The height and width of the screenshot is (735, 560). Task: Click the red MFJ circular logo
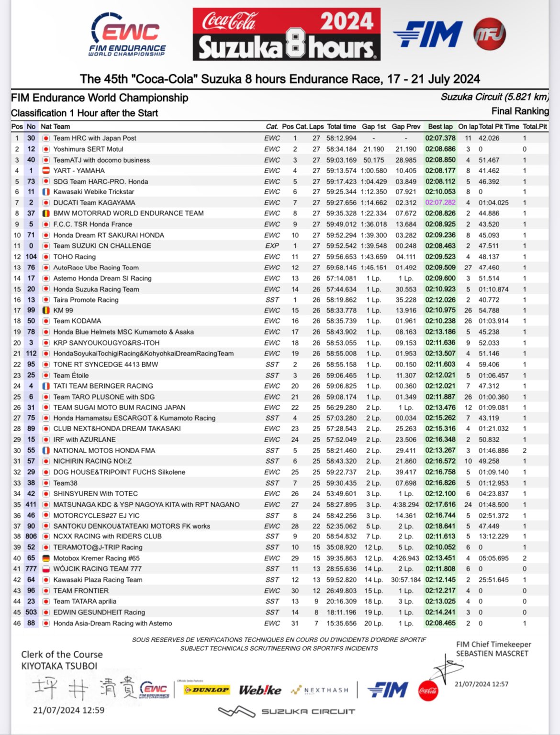click(489, 34)
